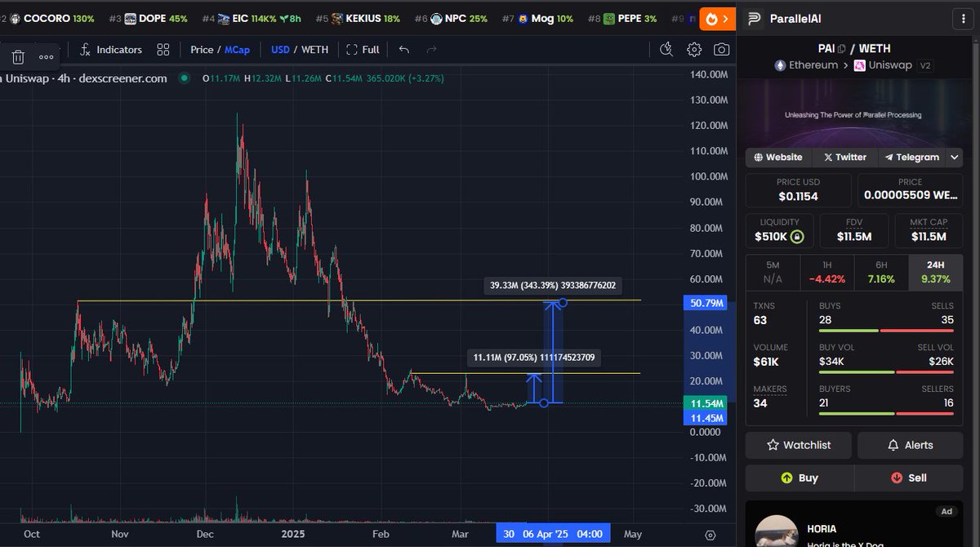Select the 5M timeframe tab

773,272
